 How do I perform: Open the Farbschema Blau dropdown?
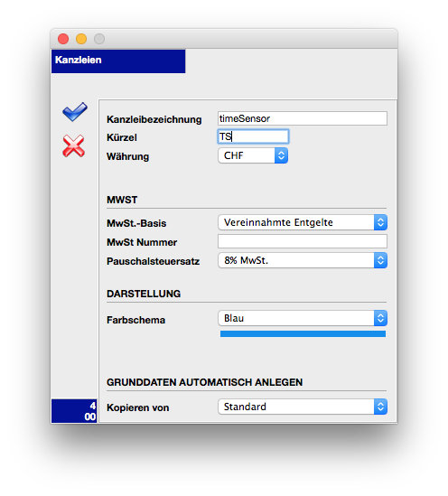click(303, 318)
